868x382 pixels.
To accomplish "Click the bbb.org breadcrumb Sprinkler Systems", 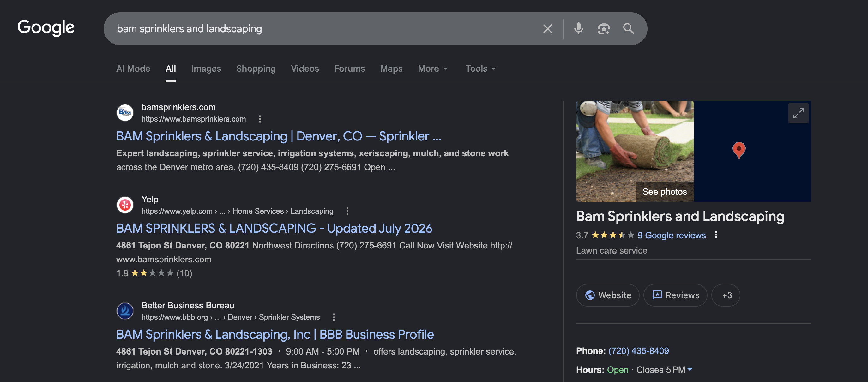I will (289, 317).
